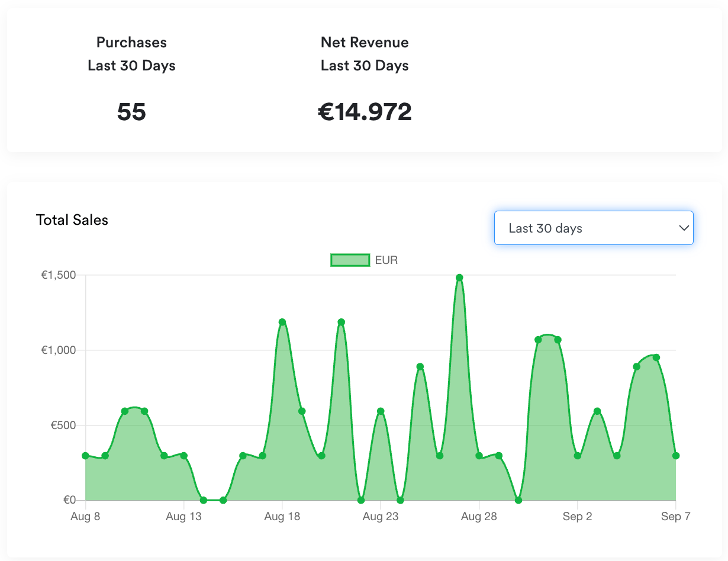Click the Net Revenue Last 30 Days heading

coord(365,54)
